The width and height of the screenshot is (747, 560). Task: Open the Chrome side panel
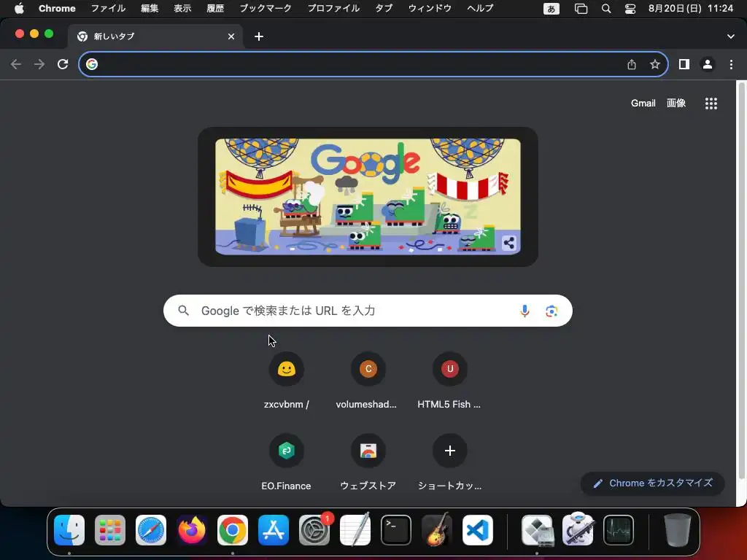(x=684, y=64)
